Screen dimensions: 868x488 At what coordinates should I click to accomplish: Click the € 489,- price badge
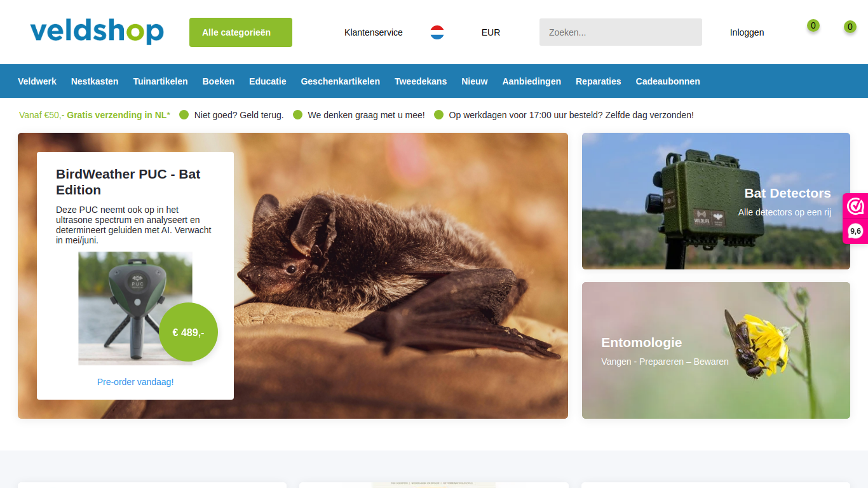tap(188, 332)
